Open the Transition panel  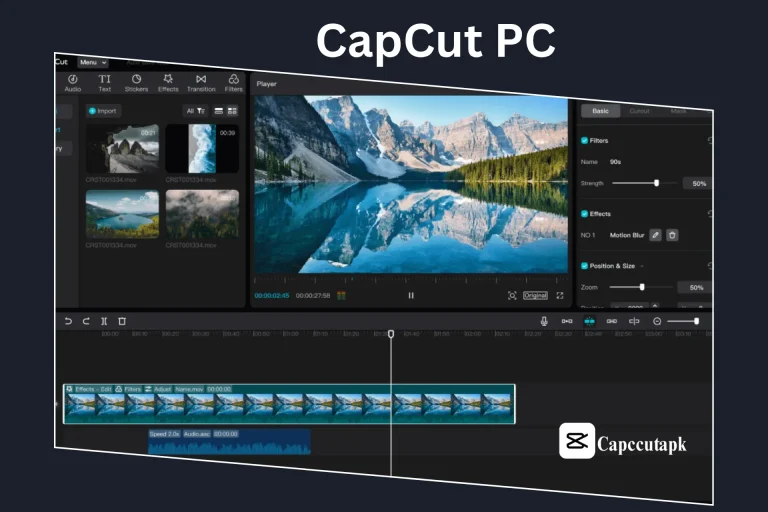coord(201,83)
